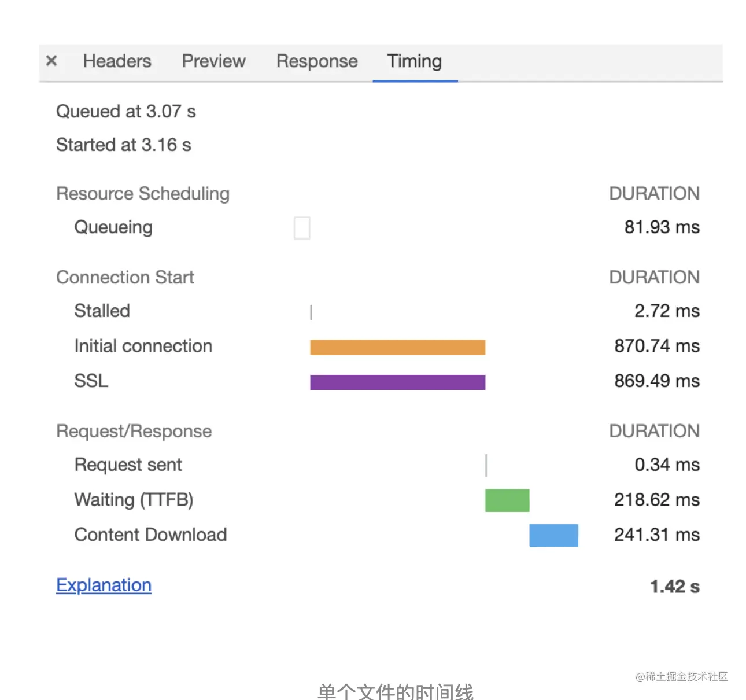Select the Response tab
The image size is (746, 700).
(x=317, y=61)
